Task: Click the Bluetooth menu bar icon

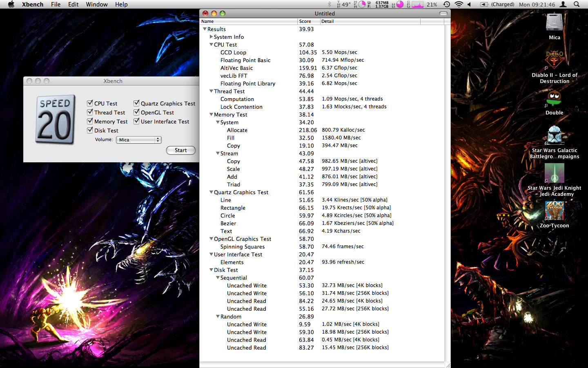Action: click(330, 4)
